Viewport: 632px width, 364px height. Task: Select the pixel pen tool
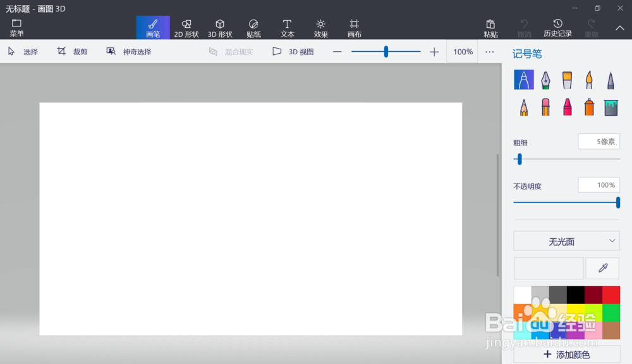click(611, 80)
